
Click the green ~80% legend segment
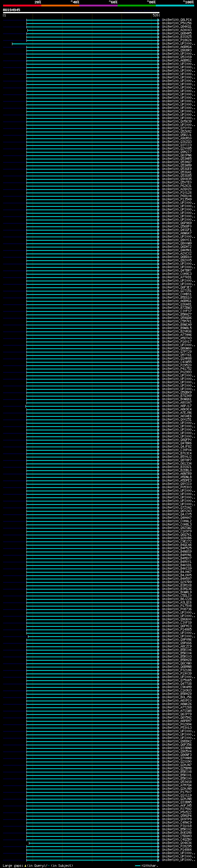pyautogui.click(x=137, y=6)
